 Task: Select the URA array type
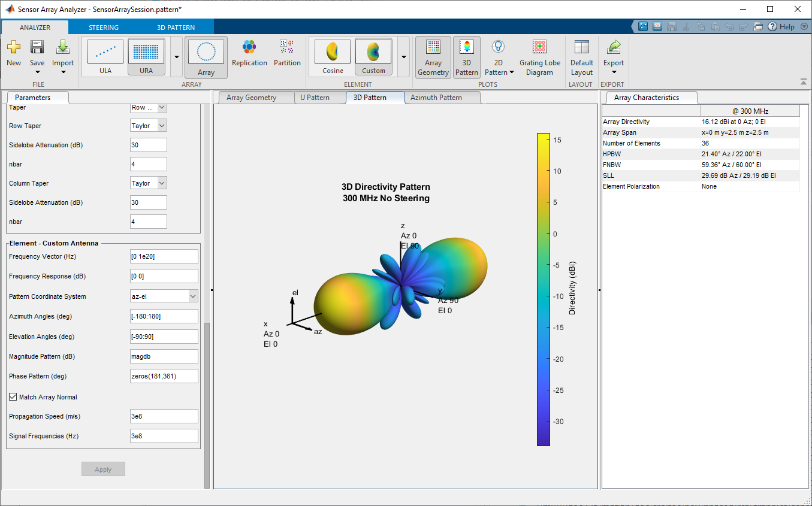[146, 56]
